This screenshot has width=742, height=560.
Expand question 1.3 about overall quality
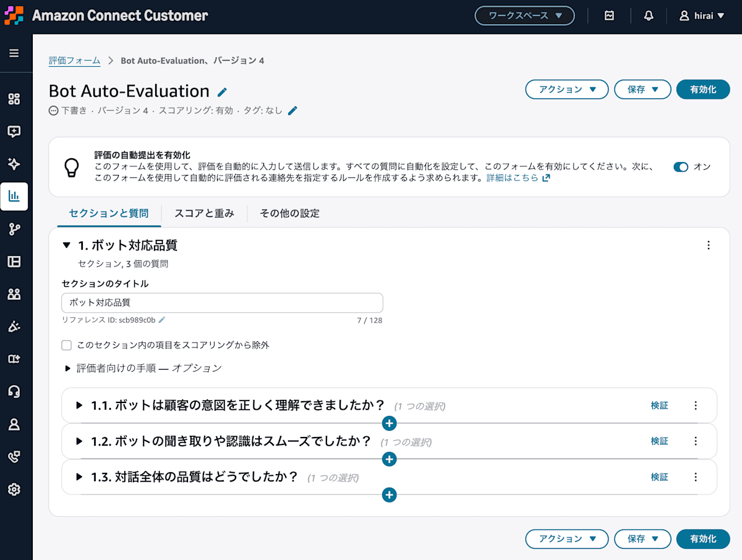pos(79,477)
